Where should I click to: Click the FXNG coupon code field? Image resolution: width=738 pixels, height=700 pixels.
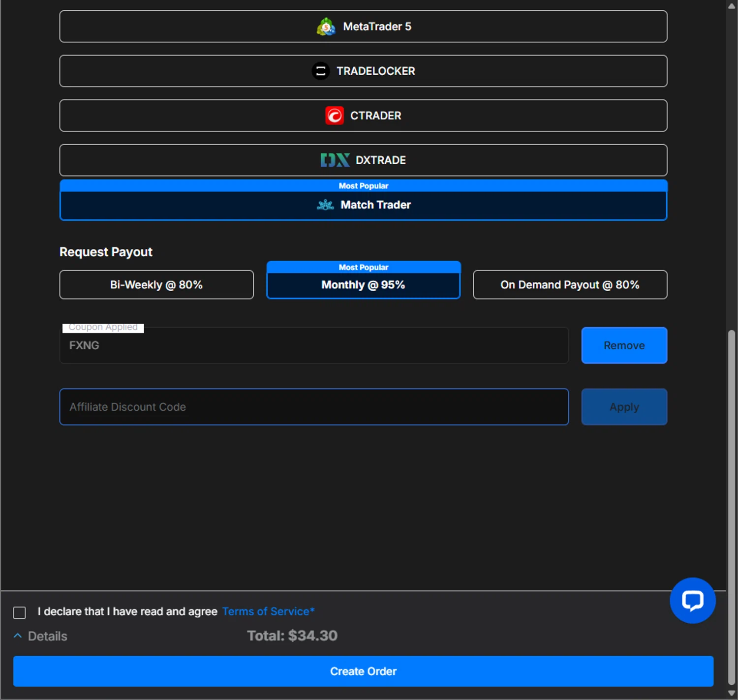pos(314,345)
